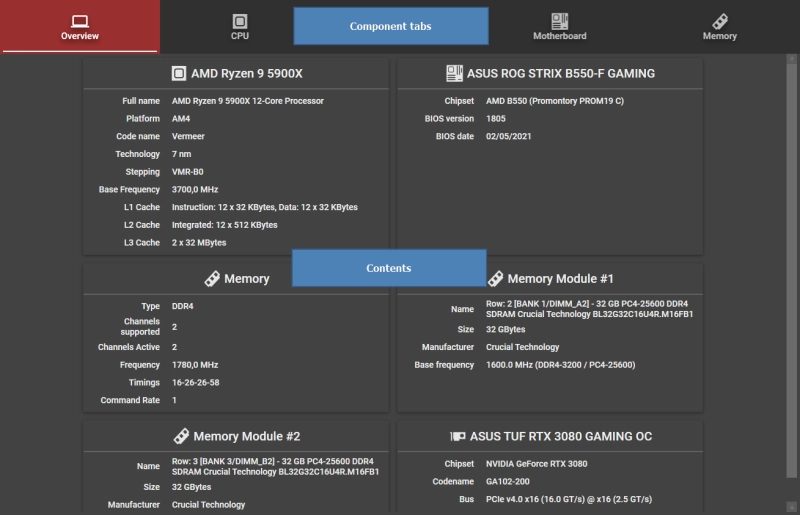Select Memory Module #1 name text
The image size is (800, 515).
(589, 309)
